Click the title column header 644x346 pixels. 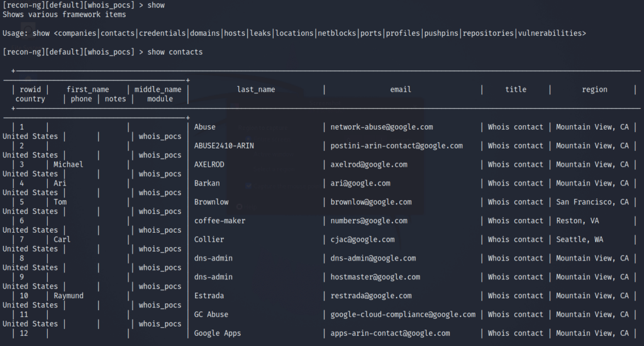(x=516, y=89)
